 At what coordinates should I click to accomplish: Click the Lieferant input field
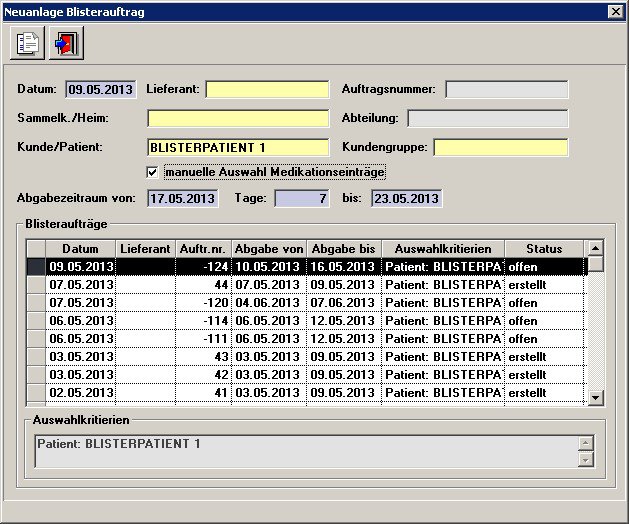267,90
